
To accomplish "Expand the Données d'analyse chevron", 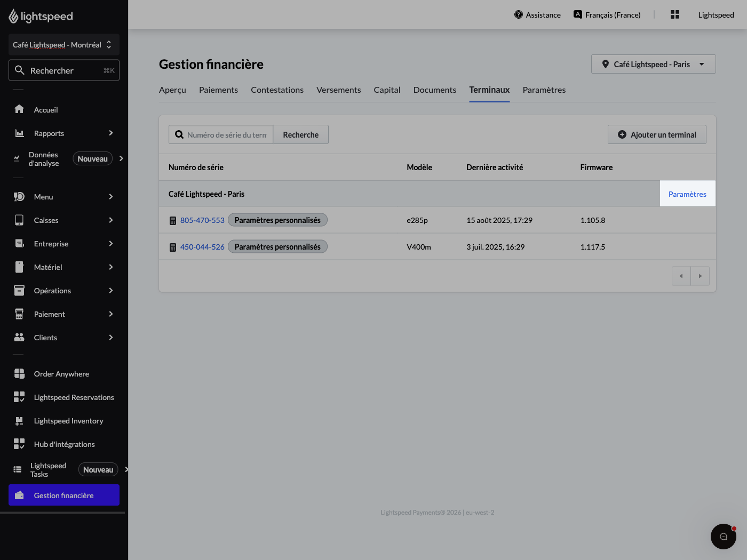I will coord(121,158).
